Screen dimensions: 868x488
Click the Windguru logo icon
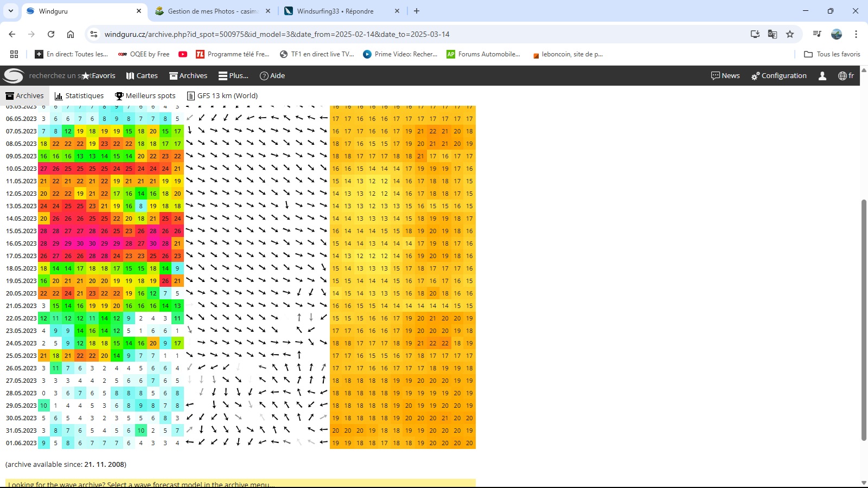[x=14, y=76]
